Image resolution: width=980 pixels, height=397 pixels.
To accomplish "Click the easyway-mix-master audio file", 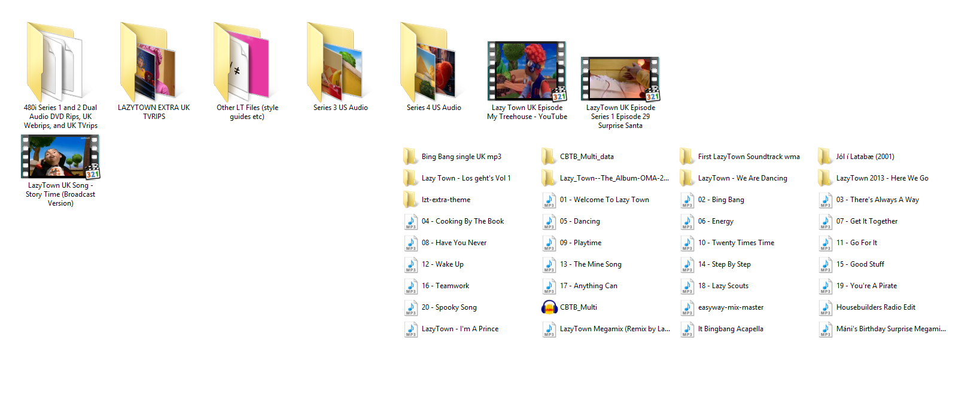I will pyautogui.click(x=731, y=307).
